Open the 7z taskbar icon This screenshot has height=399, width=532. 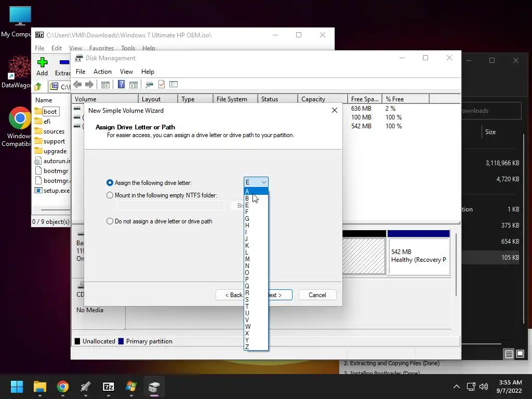(x=108, y=387)
